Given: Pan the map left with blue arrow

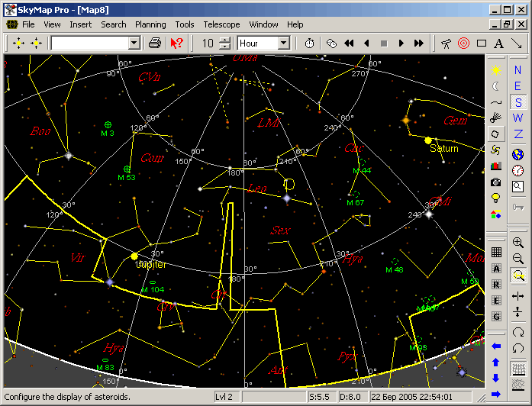Looking at the screenshot, I should point(496,346).
